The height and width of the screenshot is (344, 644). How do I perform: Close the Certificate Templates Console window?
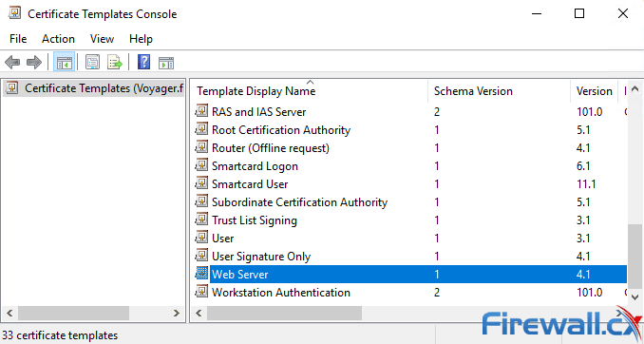tap(623, 13)
